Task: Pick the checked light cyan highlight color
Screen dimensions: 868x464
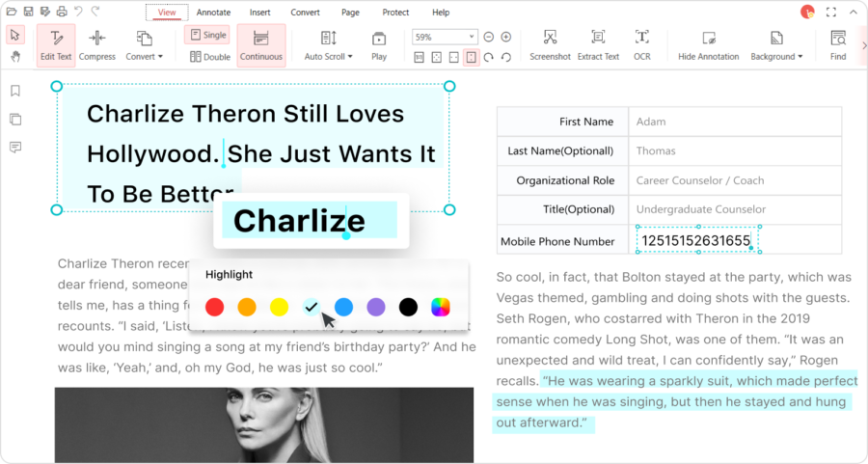Action: (312, 307)
